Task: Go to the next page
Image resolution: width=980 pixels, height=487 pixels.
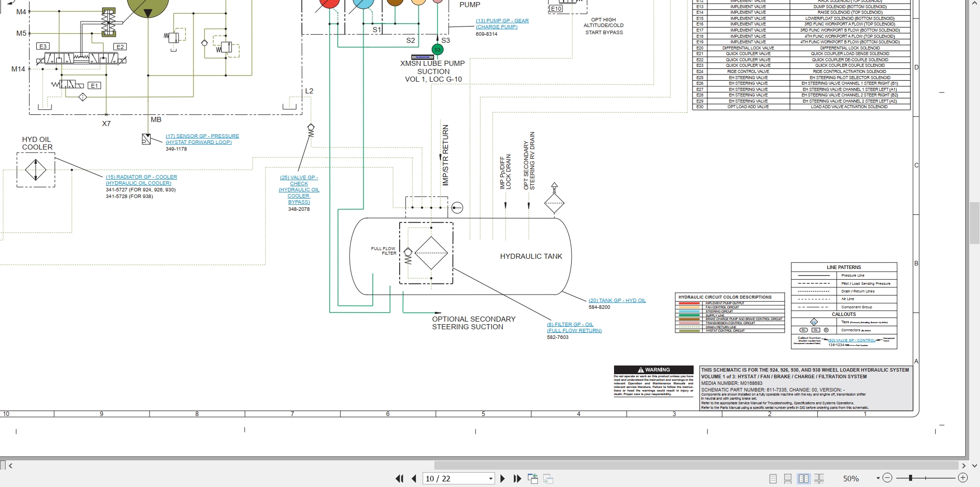Action: 502,478
